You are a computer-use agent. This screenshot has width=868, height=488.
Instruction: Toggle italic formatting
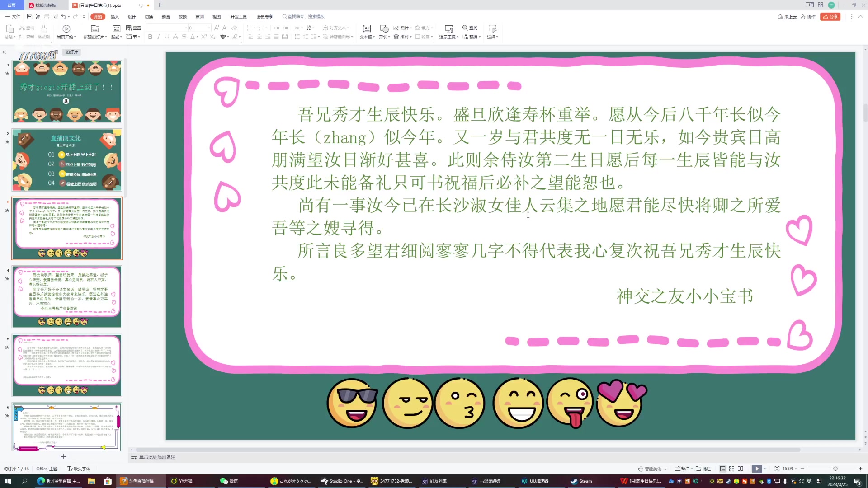(x=158, y=37)
